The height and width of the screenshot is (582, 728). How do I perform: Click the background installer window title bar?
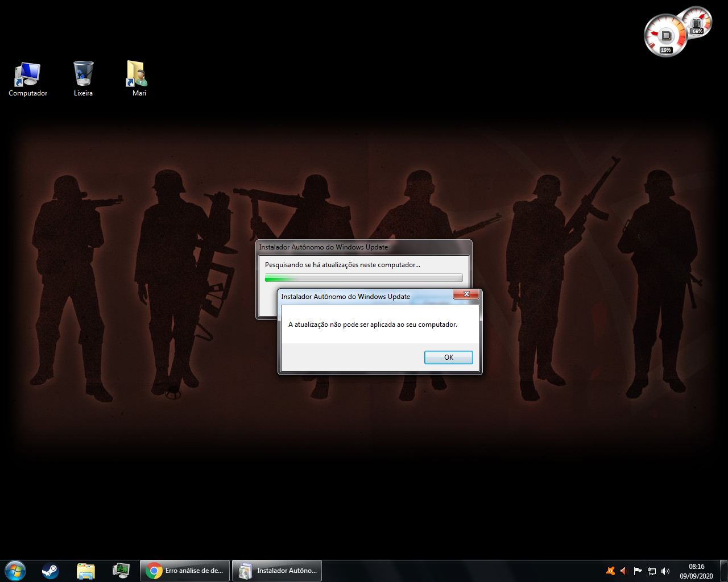[363, 247]
